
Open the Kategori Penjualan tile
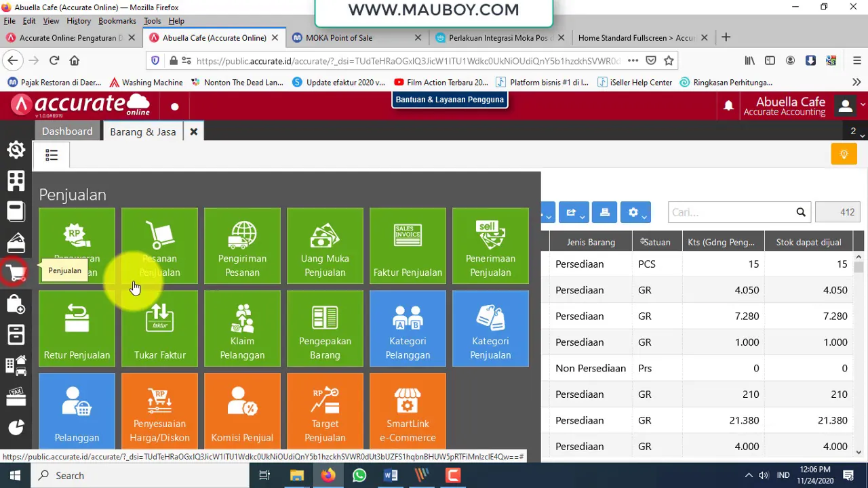click(x=490, y=329)
